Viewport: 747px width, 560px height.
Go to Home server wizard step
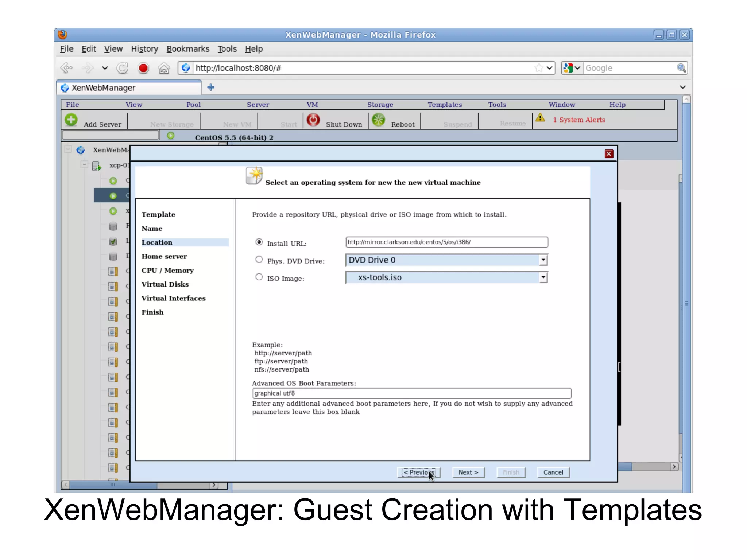pyautogui.click(x=164, y=256)
